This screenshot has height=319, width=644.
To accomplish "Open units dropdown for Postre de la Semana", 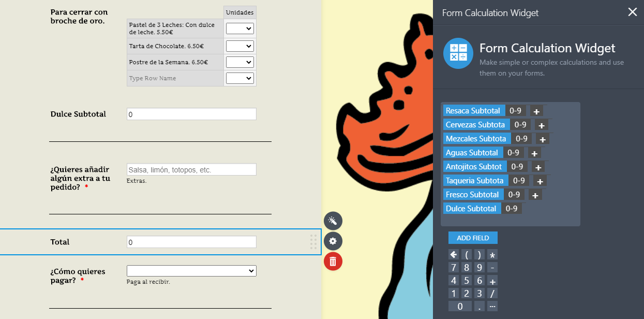I will (240, 62).
